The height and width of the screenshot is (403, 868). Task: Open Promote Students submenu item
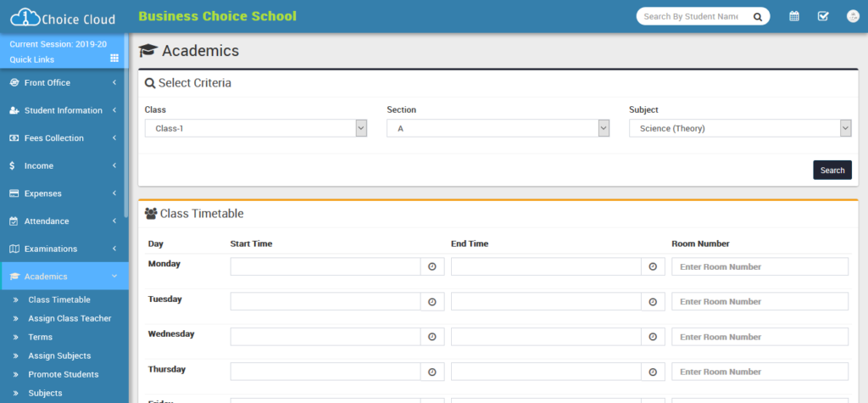[64, 374]
